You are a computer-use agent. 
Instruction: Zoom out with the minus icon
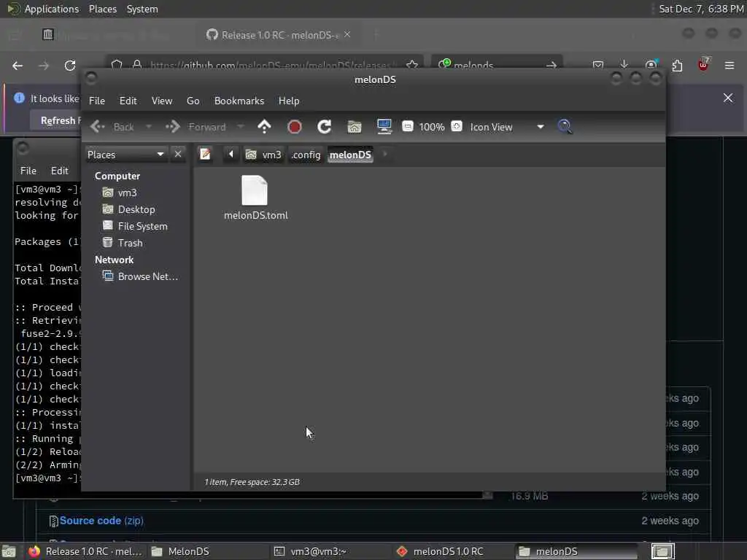coord(407,126)
